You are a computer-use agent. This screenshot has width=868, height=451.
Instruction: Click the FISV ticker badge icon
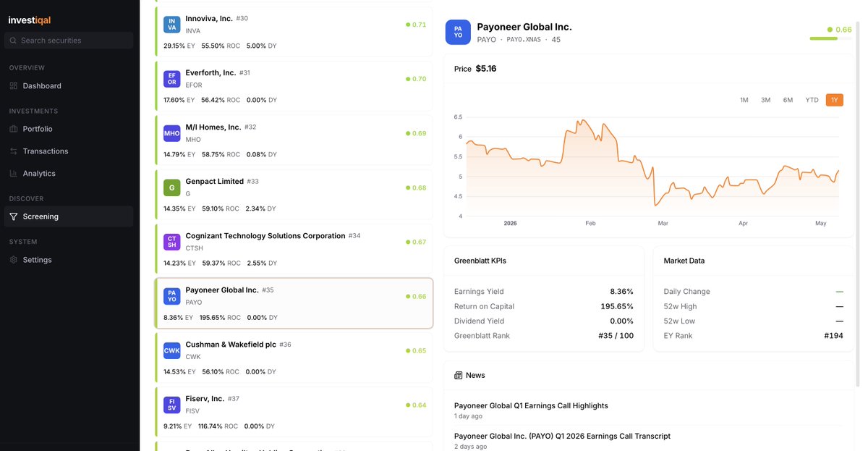171,405
